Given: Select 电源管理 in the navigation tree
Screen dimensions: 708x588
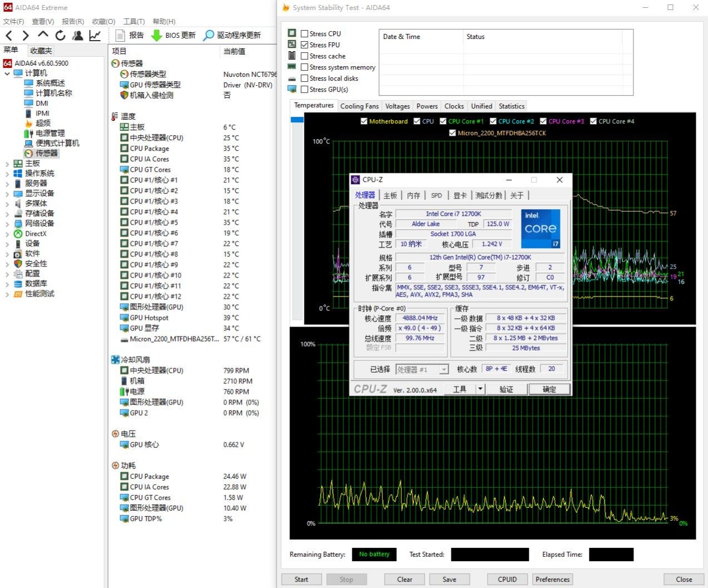Looking at the screenshot, I should tap(50, 133).
